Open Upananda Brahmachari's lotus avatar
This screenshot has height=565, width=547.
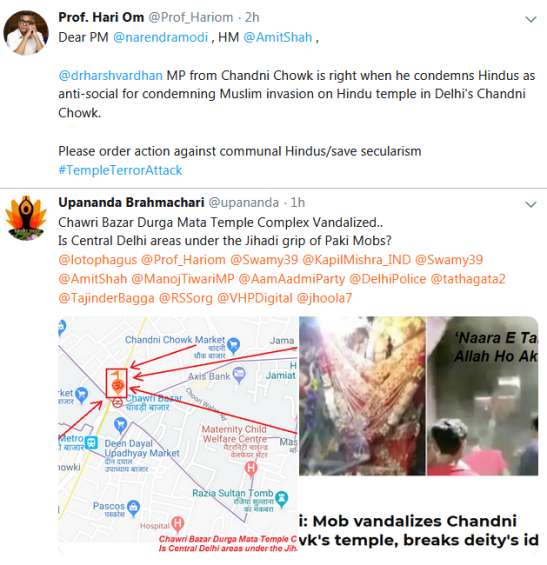tap(26, 218)
